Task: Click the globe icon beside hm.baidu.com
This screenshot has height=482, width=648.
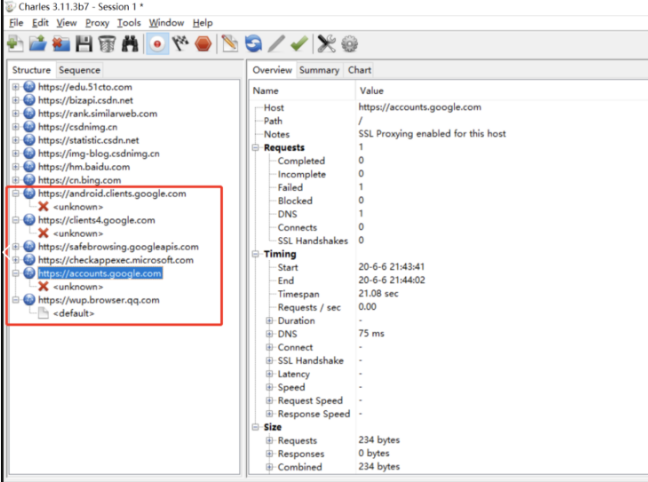Action: 29,167
